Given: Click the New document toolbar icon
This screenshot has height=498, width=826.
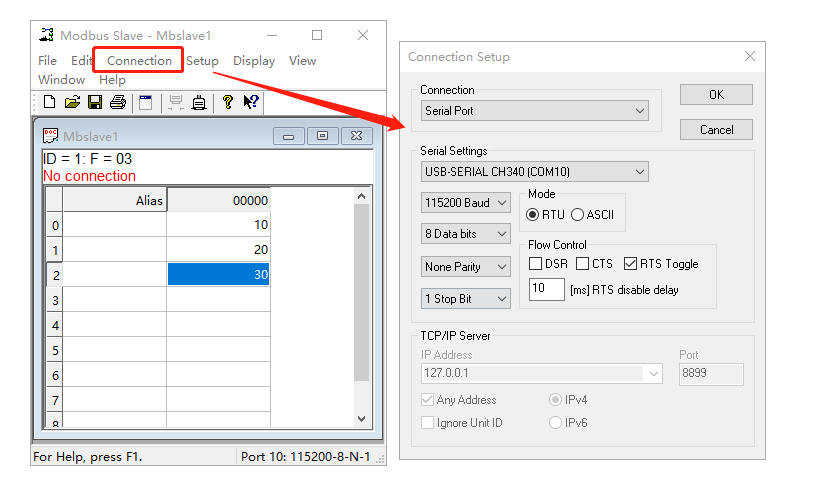Looking at the screenshot, I should 50,102.
